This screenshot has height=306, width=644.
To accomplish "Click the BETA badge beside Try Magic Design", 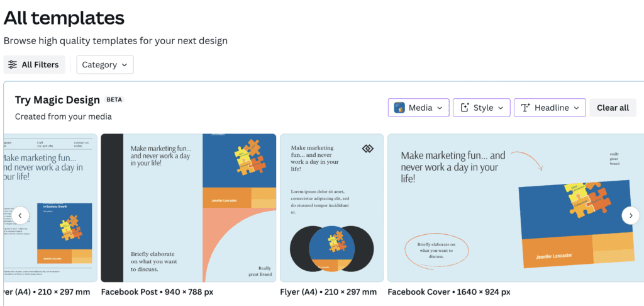I will click(114, 99).
